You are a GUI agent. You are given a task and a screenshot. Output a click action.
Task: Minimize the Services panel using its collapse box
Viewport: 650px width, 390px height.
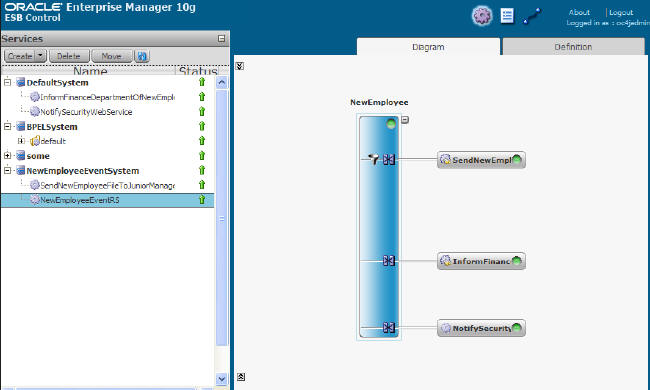(x=221, y=39)
